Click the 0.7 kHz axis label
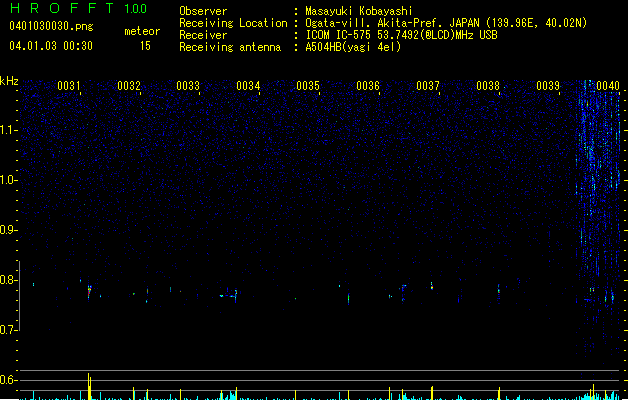 point(8,330)
